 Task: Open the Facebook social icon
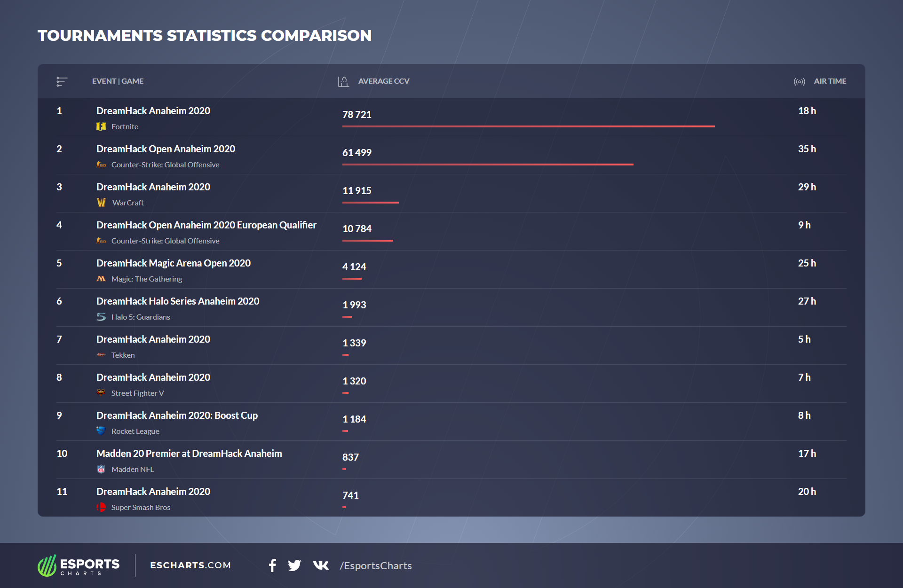tap(272, 565)
